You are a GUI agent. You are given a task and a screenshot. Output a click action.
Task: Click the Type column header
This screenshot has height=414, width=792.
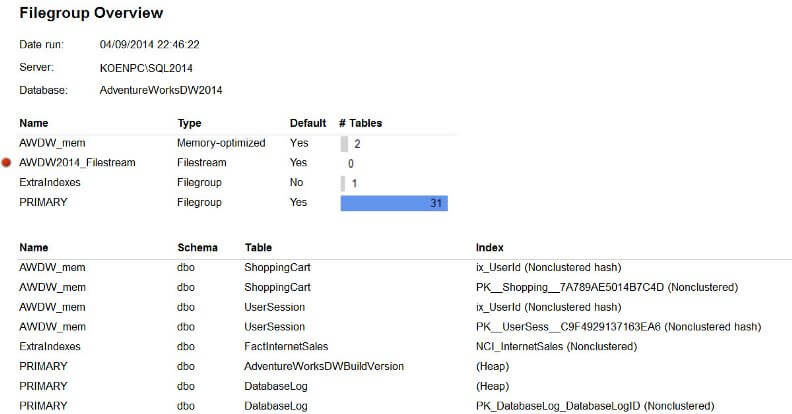click(190, 123)
